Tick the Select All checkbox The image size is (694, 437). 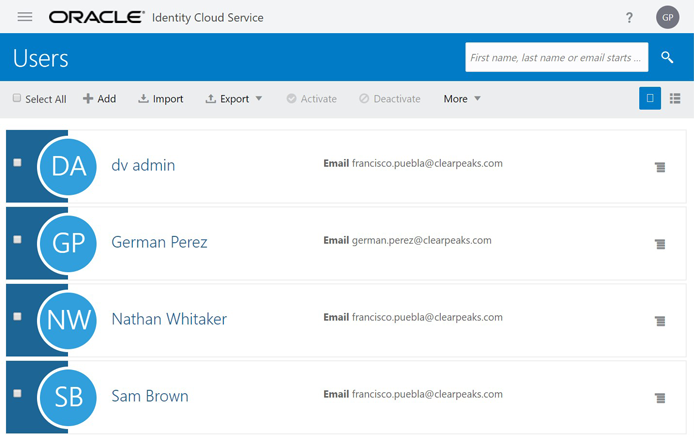tap(17, 98)
